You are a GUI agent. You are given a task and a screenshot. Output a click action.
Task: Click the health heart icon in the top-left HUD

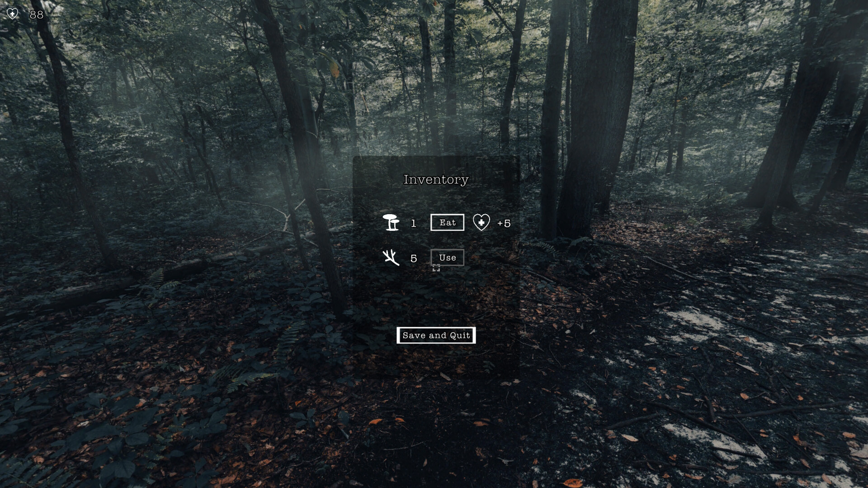(x=13, y=13)
